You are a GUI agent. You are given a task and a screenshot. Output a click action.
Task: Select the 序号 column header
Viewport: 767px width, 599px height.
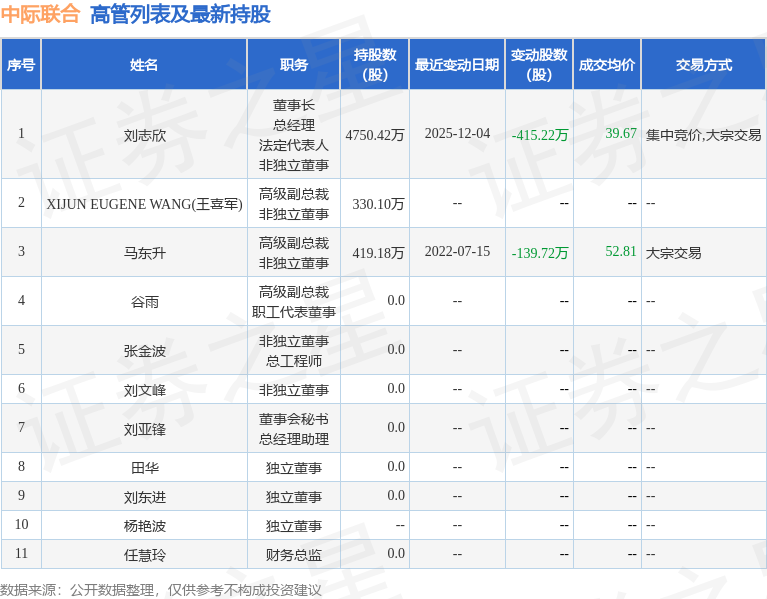pos(21,65)
